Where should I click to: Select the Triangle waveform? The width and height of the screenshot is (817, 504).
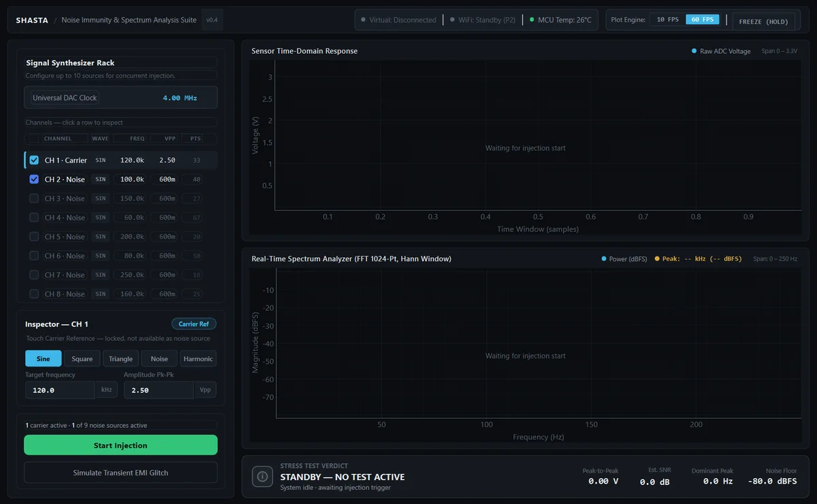click(x=121, y=358)
